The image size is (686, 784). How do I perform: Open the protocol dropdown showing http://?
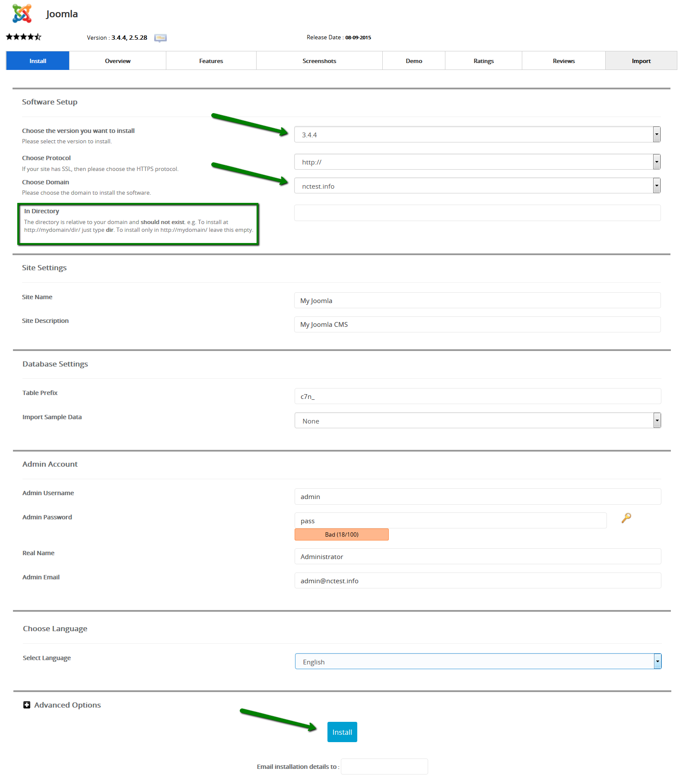click(x=477, y=162)
